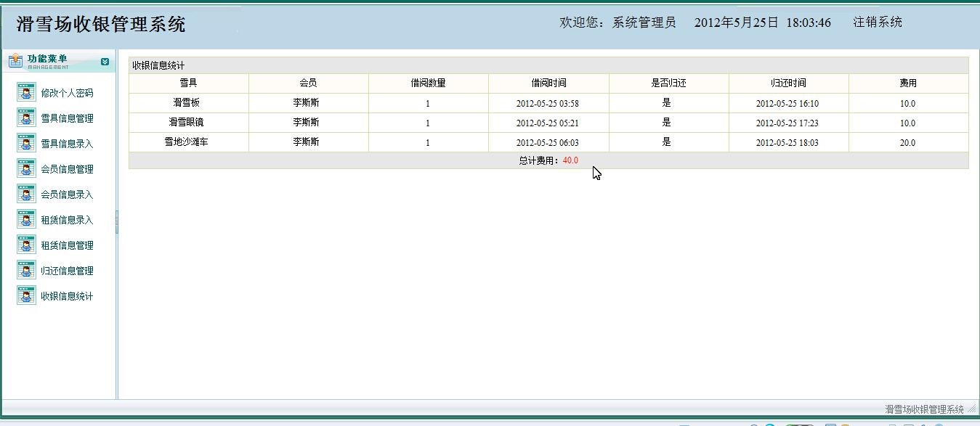Click the icon beside 归还信息管理
980x426 pixels.
[x=26, y=271]
